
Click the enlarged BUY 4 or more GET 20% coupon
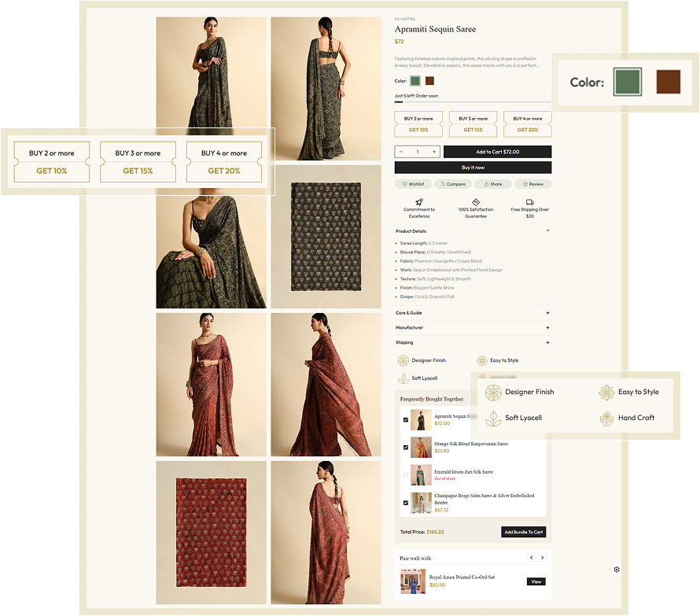point(224,162)
